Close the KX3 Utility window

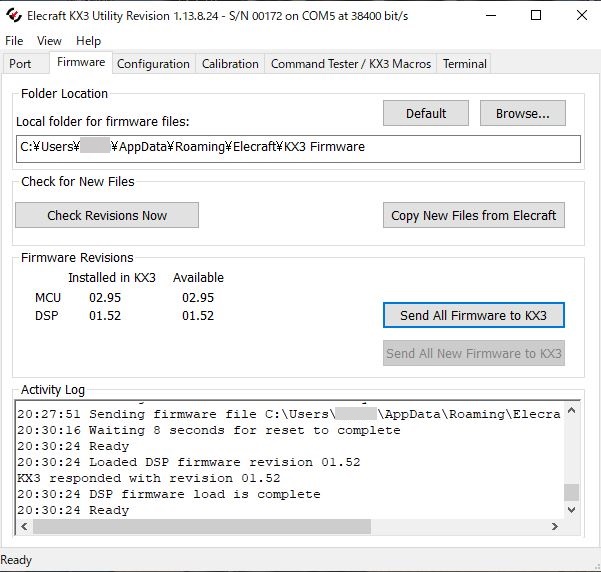tap(581, 15)
